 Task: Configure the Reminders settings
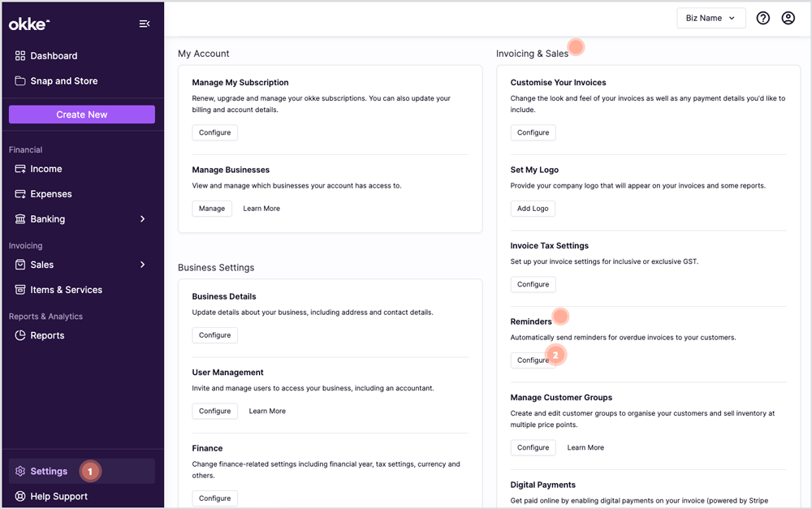tap(533, 360)
